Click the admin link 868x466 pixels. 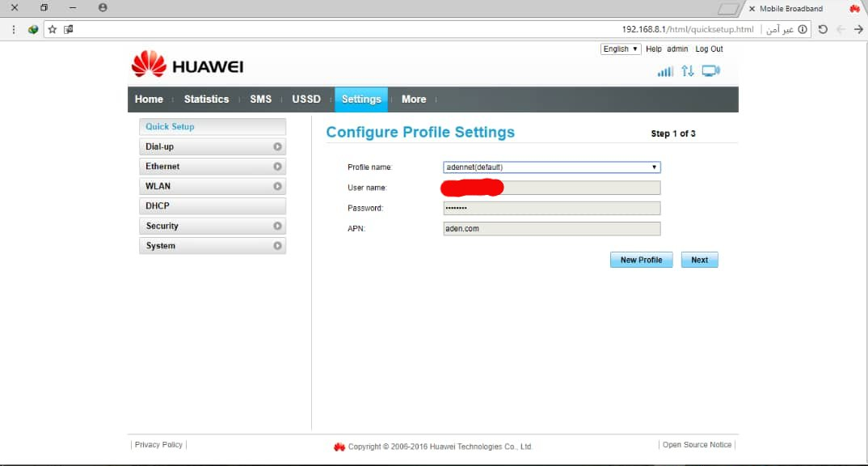(x=677, y=49)
